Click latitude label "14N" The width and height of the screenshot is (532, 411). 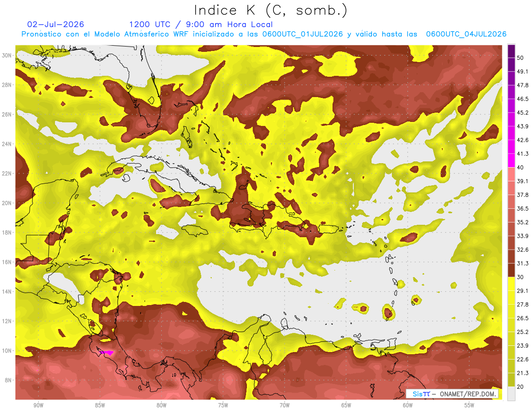tap(6, 291)
